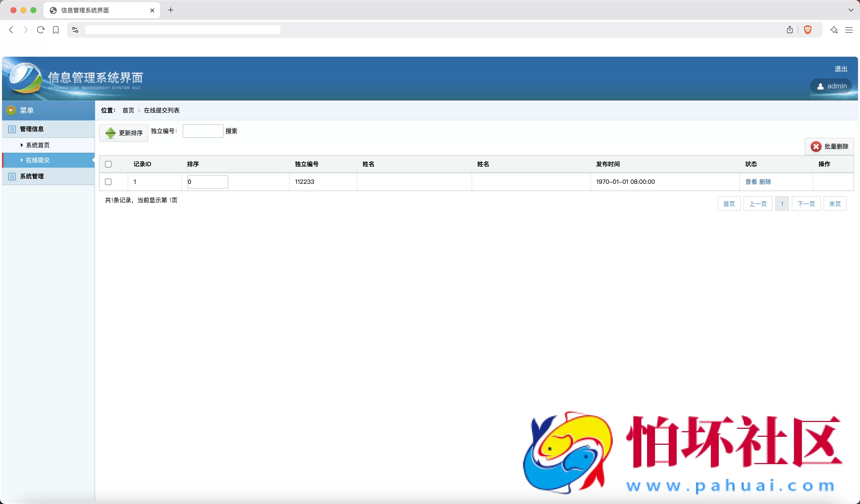Click the Brave shield icon in toolbar
This screenshot has width=860, height=504.
click(x=808, y=30)
